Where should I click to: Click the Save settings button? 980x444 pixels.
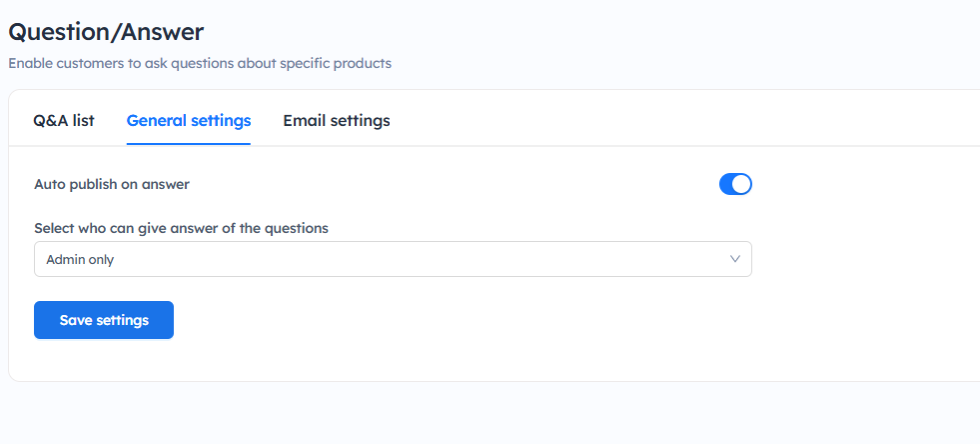click(x=104, y=320)
